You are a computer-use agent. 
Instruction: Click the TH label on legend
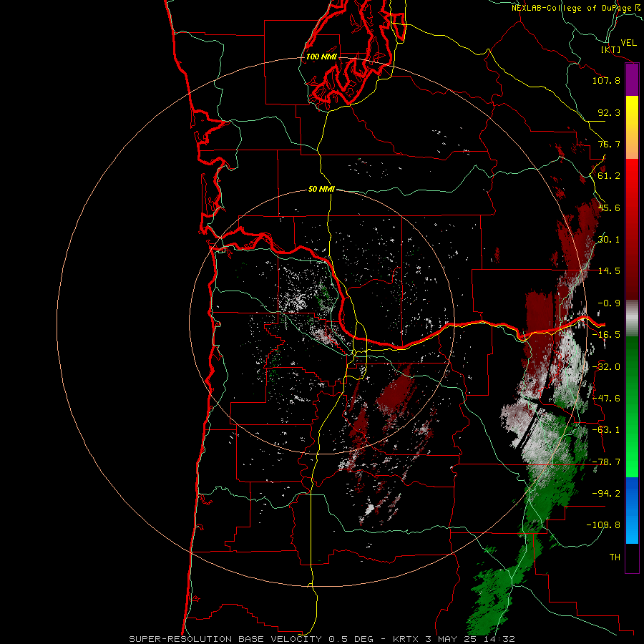[615, 557]
